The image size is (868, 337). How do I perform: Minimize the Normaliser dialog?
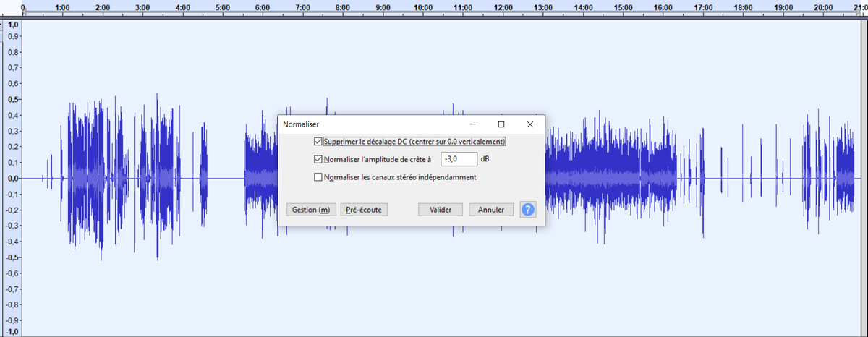472,124
